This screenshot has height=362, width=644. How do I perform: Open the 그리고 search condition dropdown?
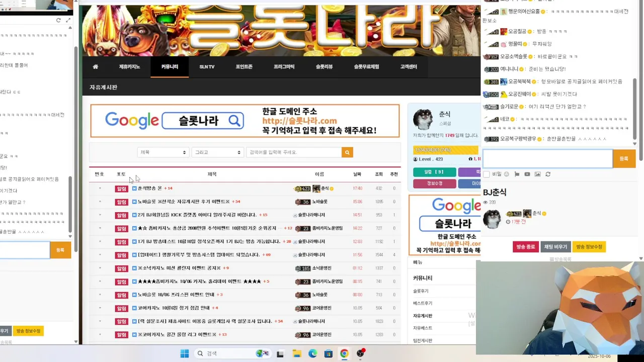click(217, 152)
